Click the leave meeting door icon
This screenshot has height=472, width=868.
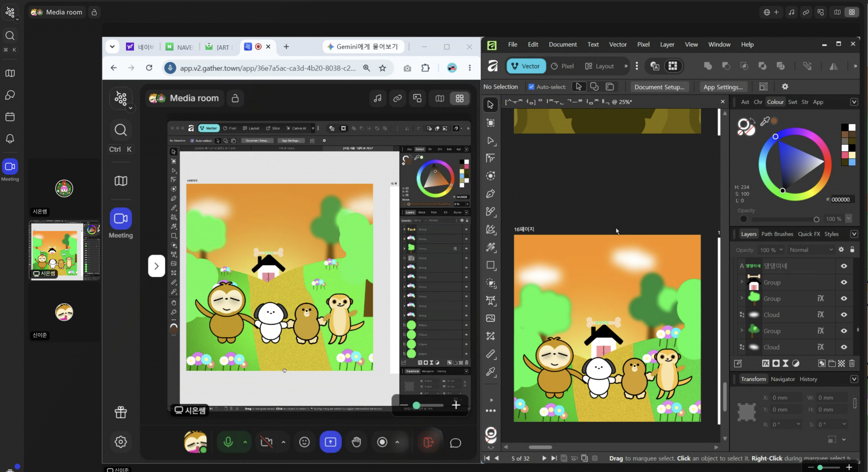428,442
